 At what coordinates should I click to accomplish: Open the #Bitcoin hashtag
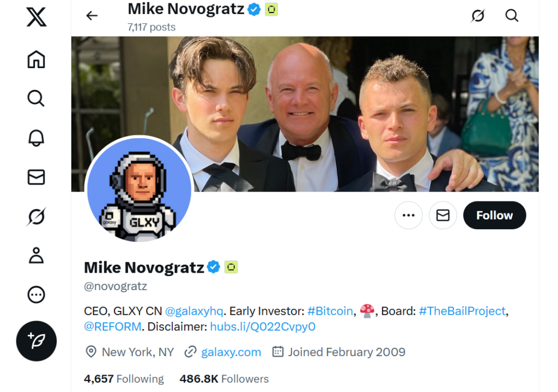[330, 311]
